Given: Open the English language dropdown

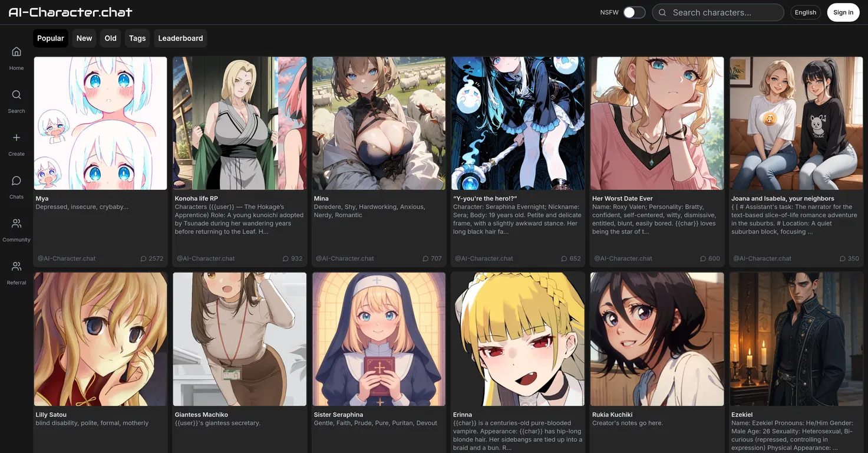Looking at the screenshot, I should click(x=805, y=12).
